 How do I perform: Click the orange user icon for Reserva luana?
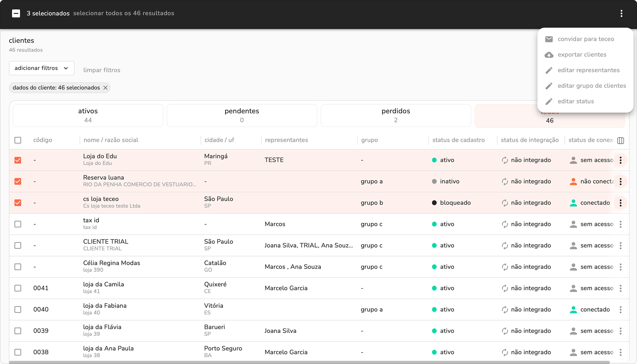click(x=573, y=181)
